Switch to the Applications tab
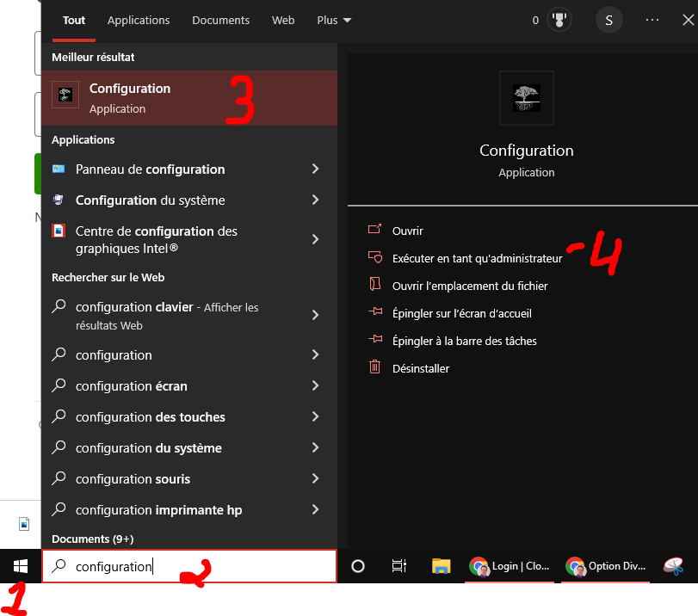This screenshot has height=616, width=698. click(x=139, y=21)
